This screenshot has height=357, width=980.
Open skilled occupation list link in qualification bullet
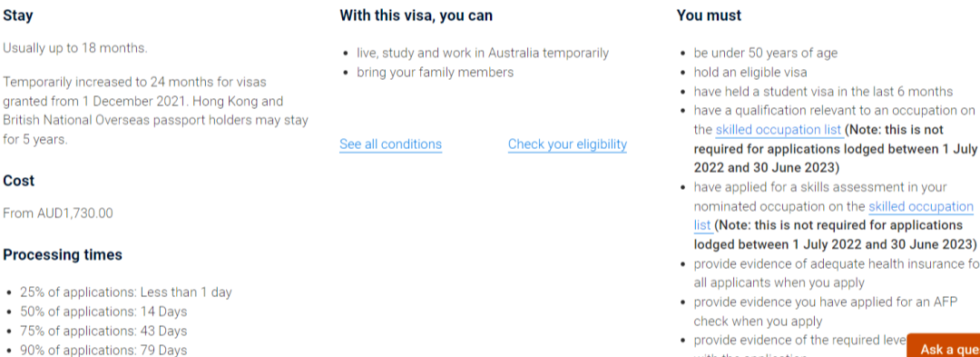779,130
